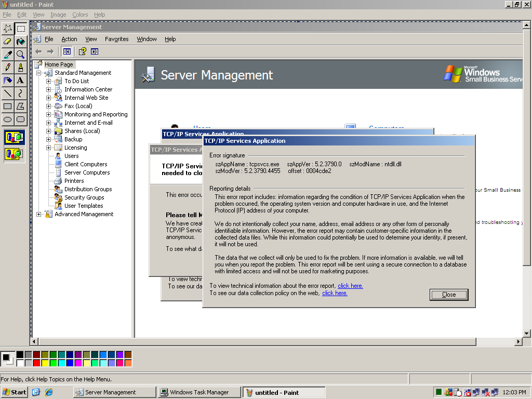Select the Rounded Rectangle tool

pos(21,119)
